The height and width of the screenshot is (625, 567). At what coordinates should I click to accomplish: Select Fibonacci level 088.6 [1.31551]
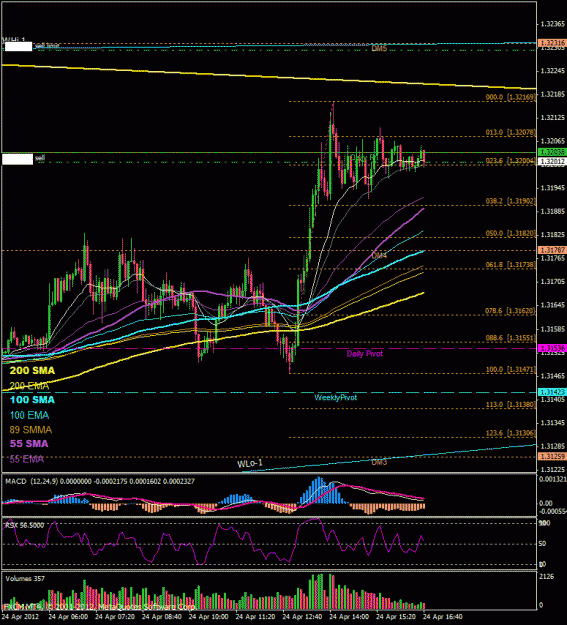point(510,338)
